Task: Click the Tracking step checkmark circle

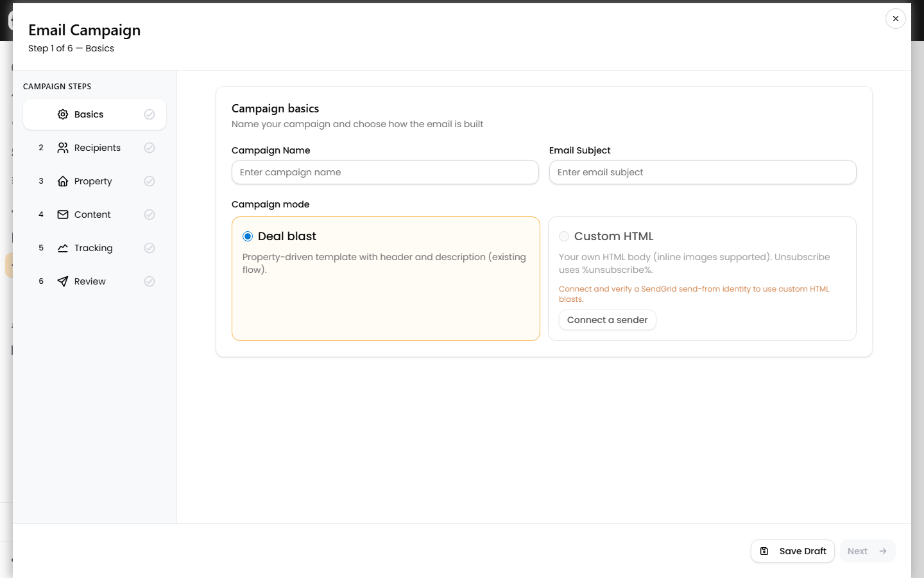Action: [150, 248]
